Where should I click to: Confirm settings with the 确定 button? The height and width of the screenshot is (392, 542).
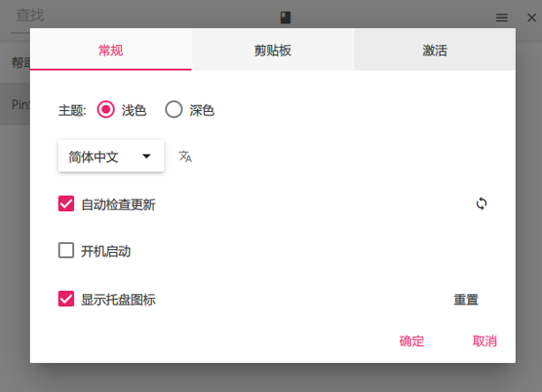click(x=412, y=341)
